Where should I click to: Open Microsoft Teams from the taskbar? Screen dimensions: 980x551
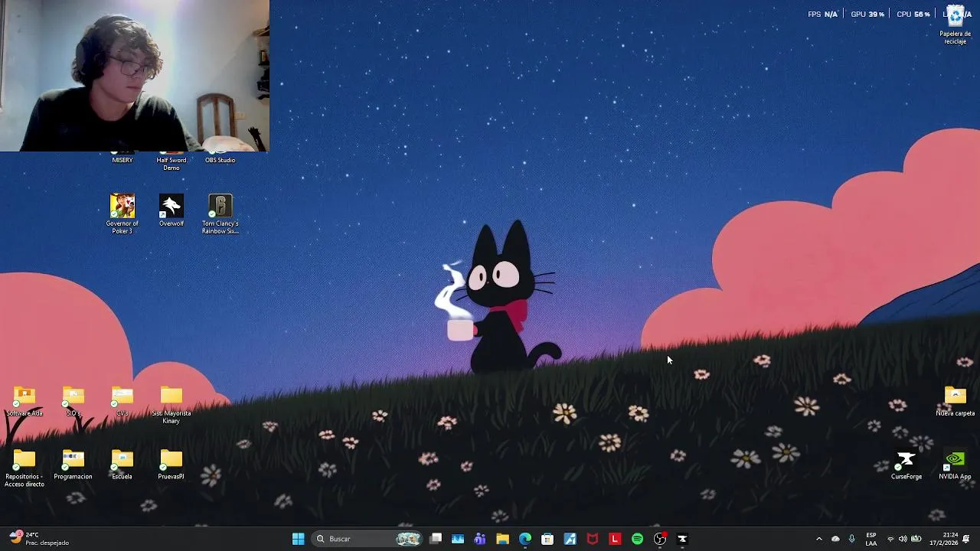(480, 539)
